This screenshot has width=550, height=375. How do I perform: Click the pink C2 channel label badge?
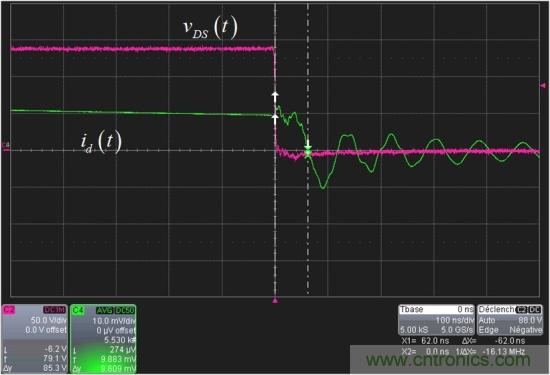coord(9,310)
